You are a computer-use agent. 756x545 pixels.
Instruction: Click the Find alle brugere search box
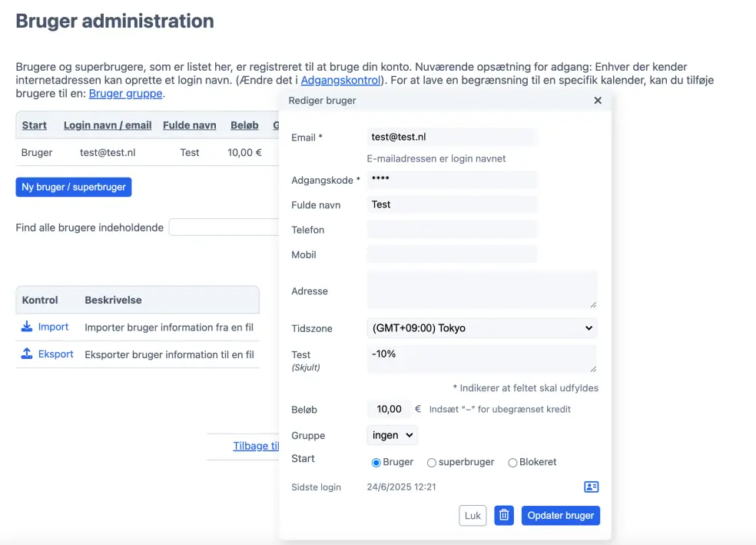[224, 228]
